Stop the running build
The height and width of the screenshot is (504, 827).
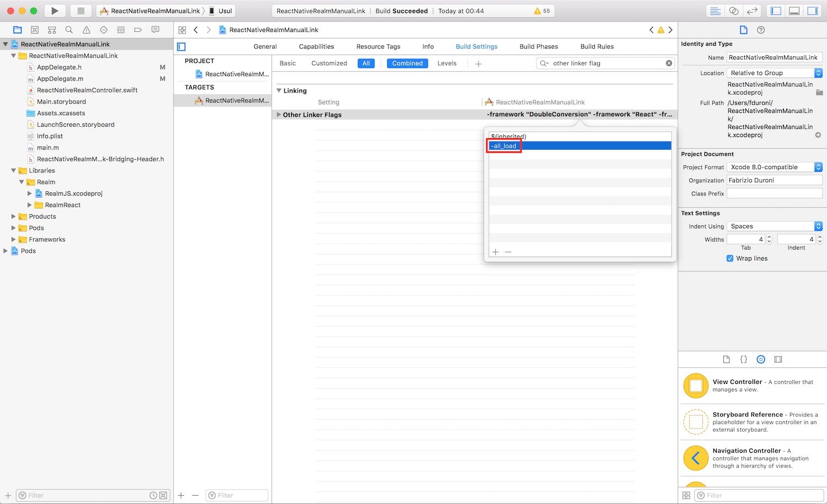tap(81, 10)
